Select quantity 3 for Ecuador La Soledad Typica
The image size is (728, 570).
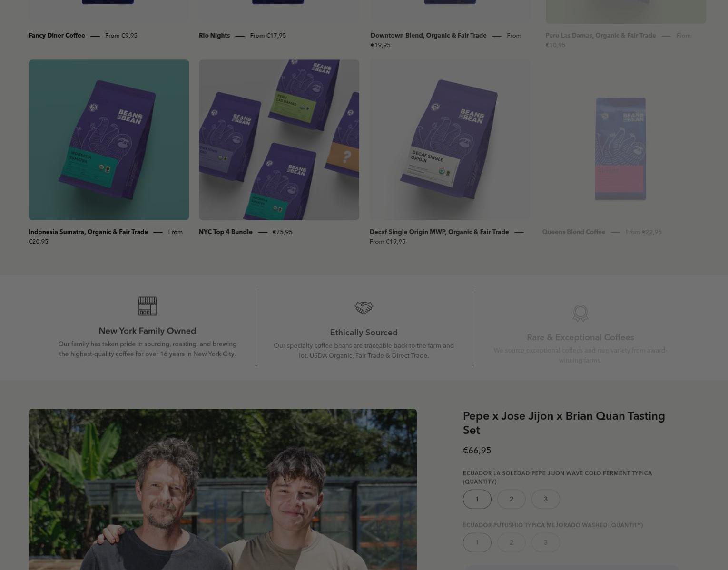point(545,499)
